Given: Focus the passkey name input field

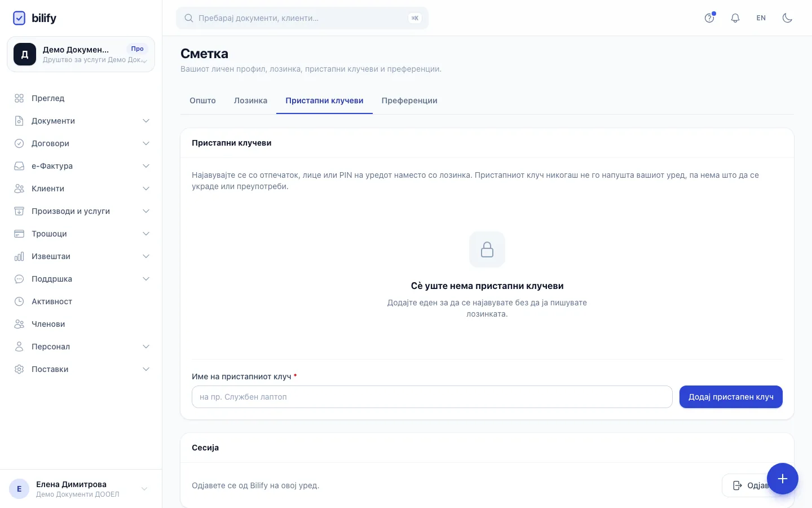Looking at the screenshot, I should click(432, 397).
